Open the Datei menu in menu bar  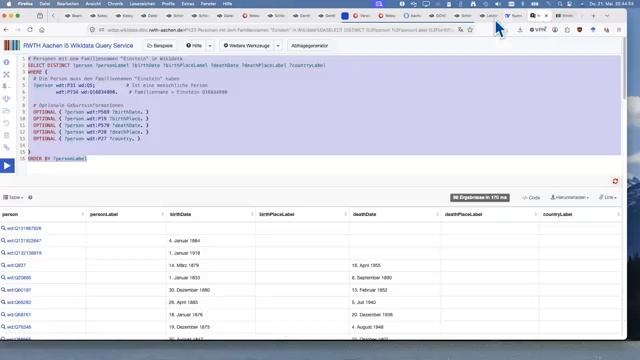[x=44, y=4]
